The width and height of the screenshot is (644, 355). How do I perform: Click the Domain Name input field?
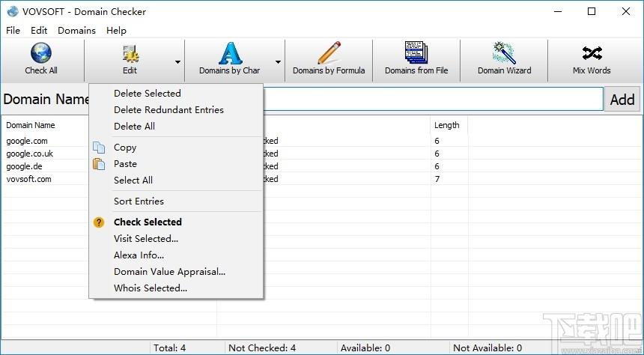[433, 99]
